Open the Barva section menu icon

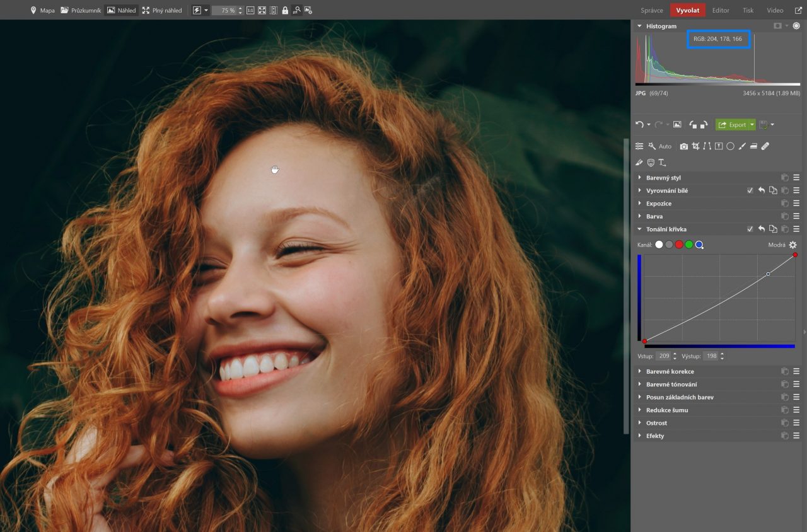click(x=796, y=216)
